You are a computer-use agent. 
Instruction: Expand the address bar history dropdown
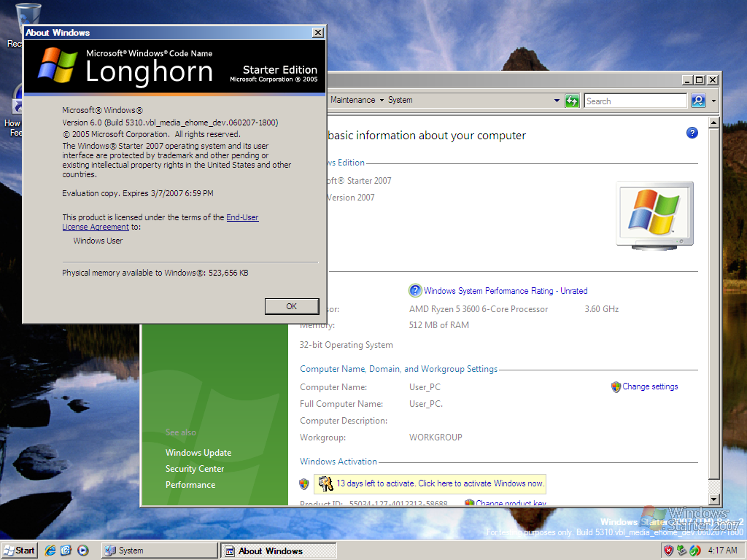[x=557, y=101]
